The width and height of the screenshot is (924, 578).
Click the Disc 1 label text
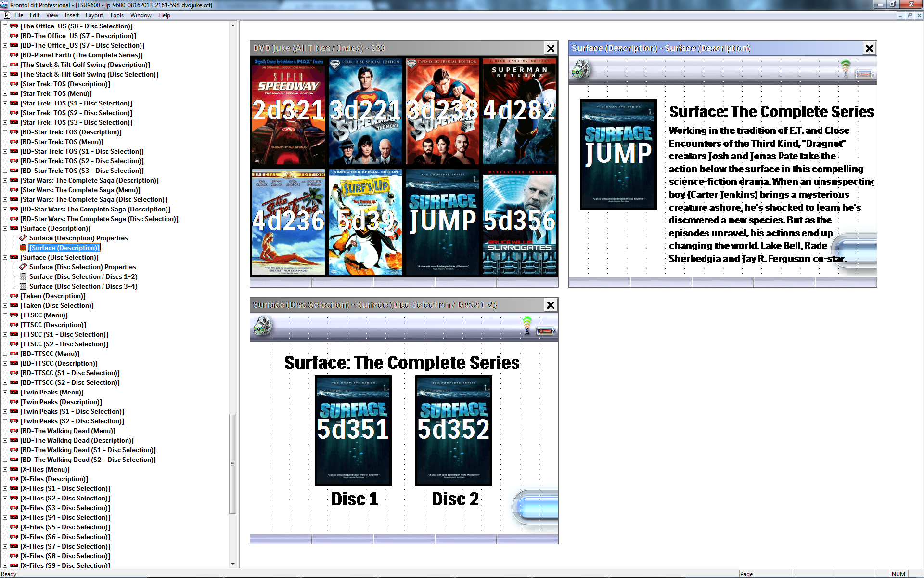click(x=355, y=499)
